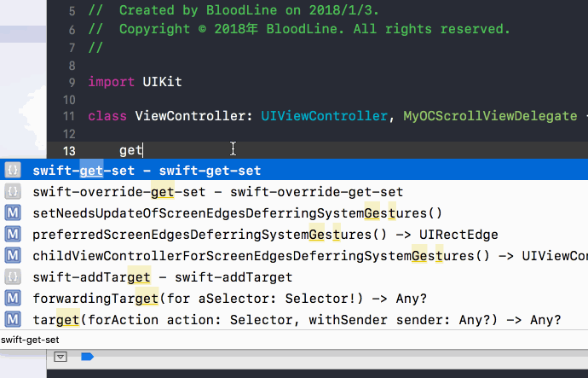The width and height of the screenshot is (588, 378).
Task: Click method icon next to forwardingTarget
Action: 13,299
